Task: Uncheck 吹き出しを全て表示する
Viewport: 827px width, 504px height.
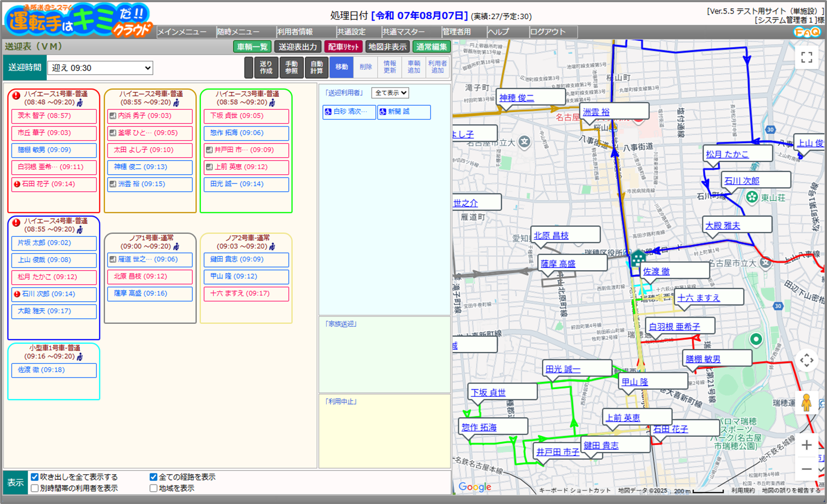Action: pos(35,477)
